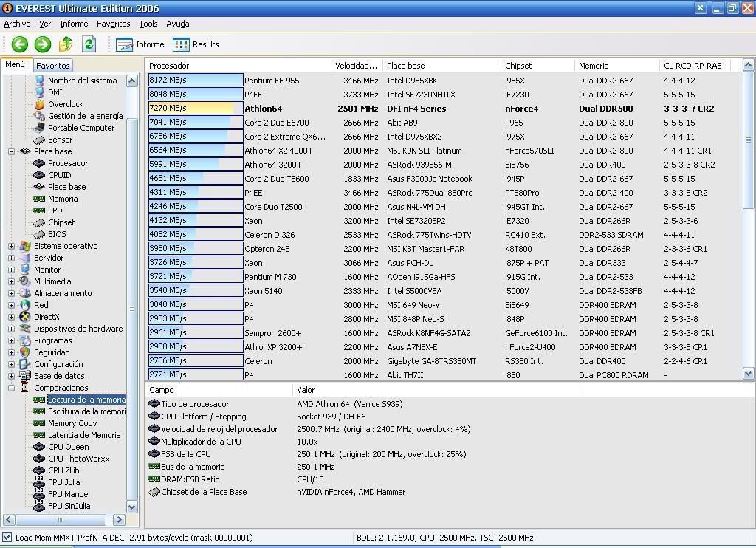The height and width of the screenshot is (548, 756).
Task: Select Latencia de Memoria in the tree
Action: pos(84,435)
